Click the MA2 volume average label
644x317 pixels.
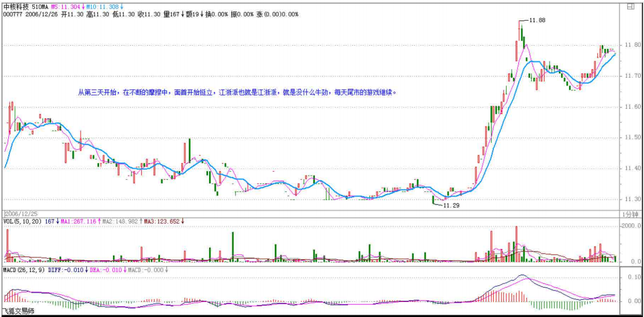coord(118,221)
